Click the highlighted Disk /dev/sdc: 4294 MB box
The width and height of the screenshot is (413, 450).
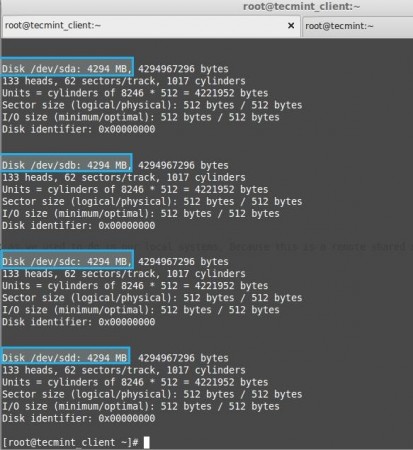67,259
